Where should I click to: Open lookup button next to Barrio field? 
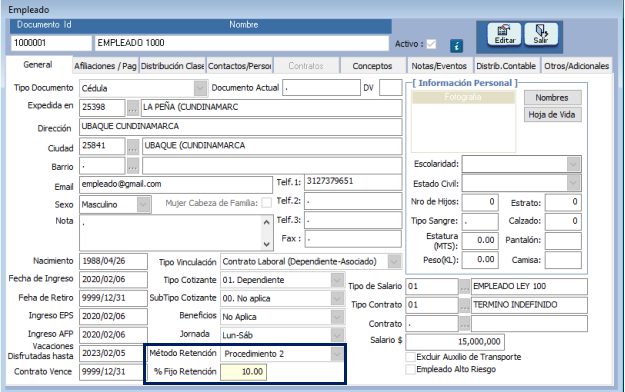click(x=133, y=165)
